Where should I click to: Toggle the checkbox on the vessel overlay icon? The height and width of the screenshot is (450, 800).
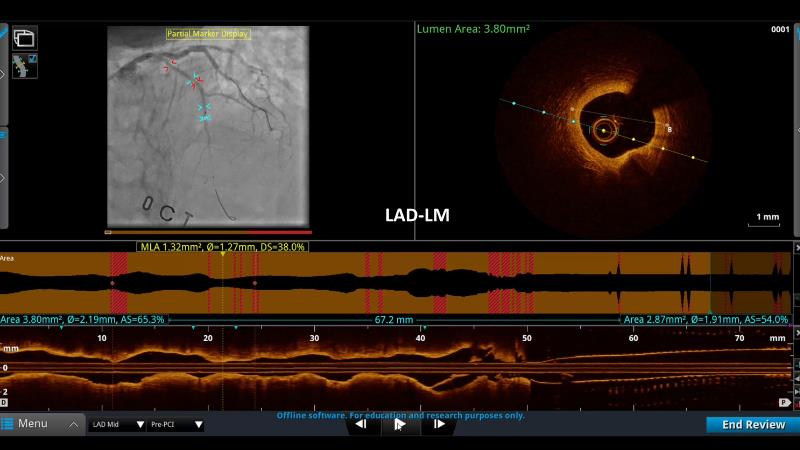point(33,60)
